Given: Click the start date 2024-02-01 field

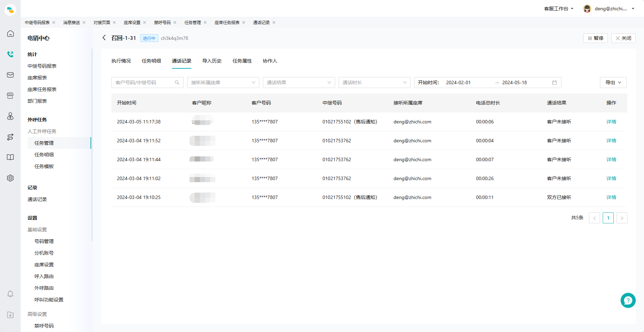Looking at the screenshot, I should 459,82.
